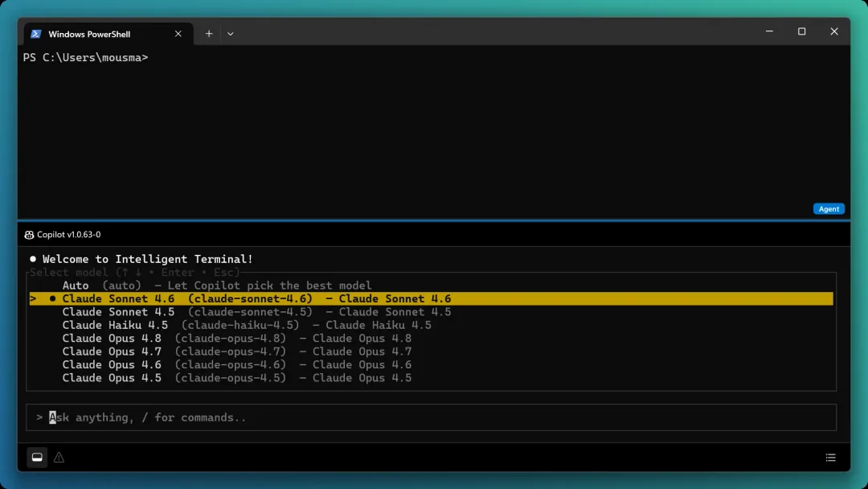The width and height of the screenshot is (868, 489).
Task: Click the PS C:\Users\mousma> prompt line
Action: 86,58
